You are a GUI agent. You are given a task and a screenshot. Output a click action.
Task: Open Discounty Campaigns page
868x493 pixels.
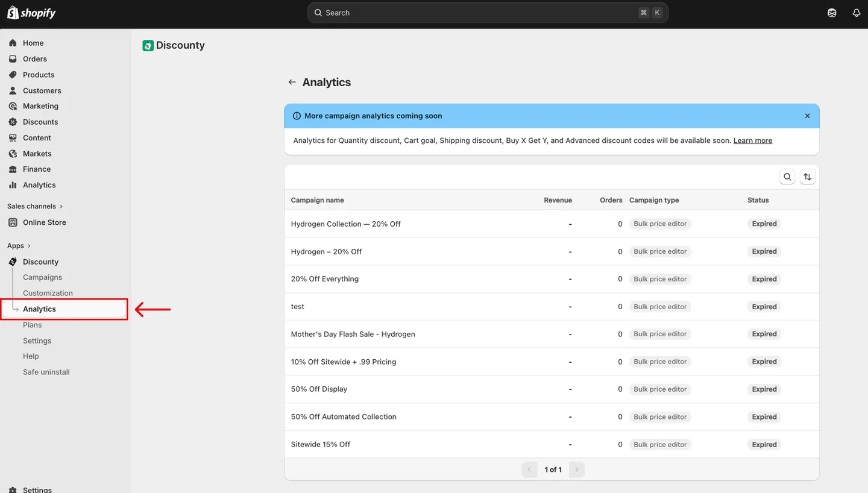point(42,277)
